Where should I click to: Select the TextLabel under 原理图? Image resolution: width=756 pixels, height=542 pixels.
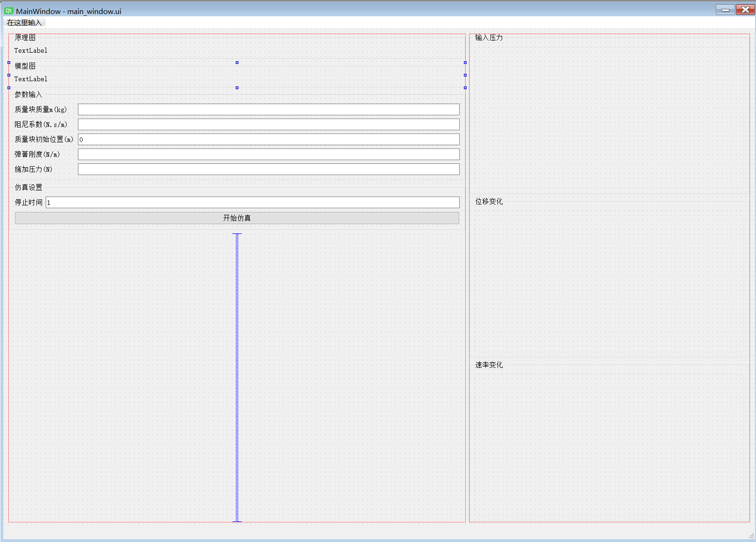click(x=31, y=50)
